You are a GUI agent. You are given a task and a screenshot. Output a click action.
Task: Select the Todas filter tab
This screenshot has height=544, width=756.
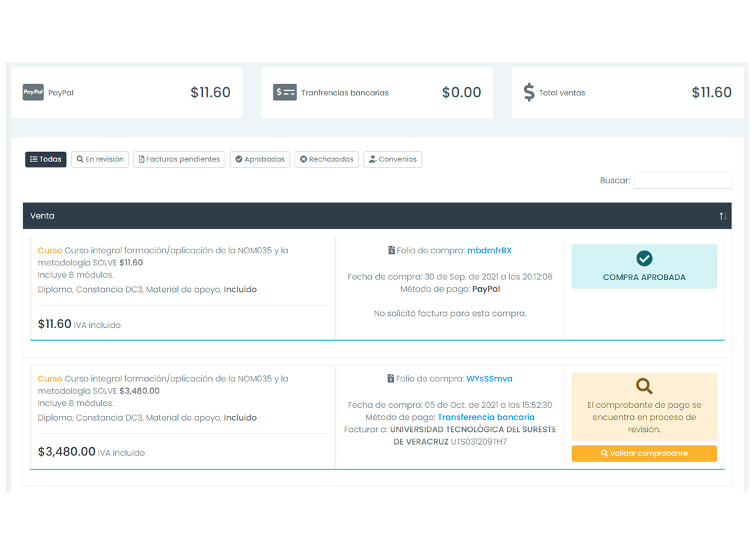pyautogui.click(x=46, y=159)
